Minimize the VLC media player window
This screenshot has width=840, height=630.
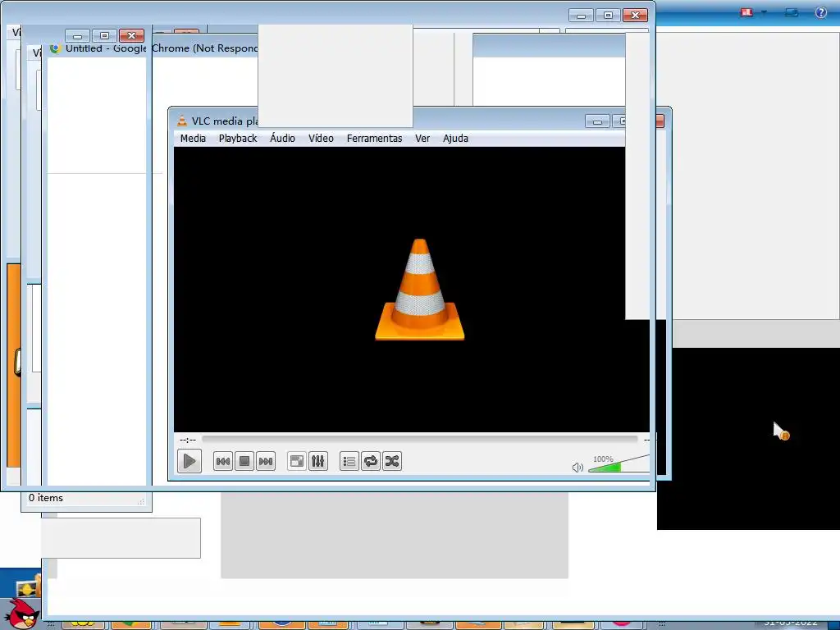pyautogui.click(x=597, y=121)
